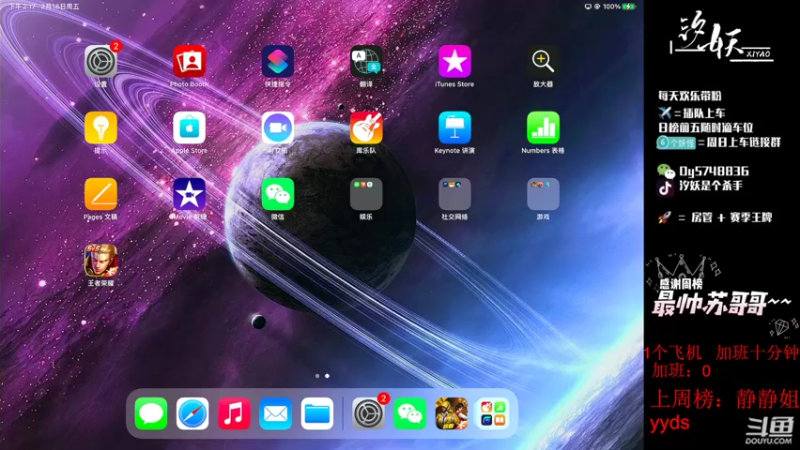Open the Shortcuts app
This screenshot has height=450, width=800.
[278, 62]
